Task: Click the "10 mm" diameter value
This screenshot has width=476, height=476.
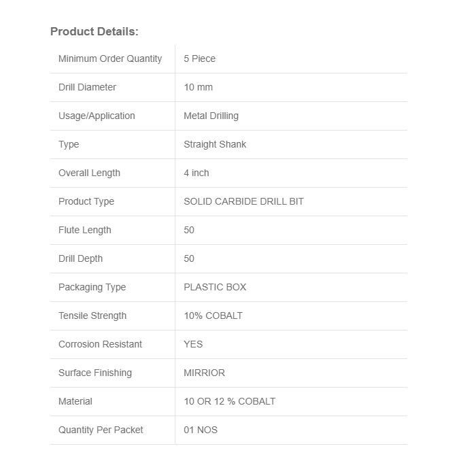Action: pos(198,87)
